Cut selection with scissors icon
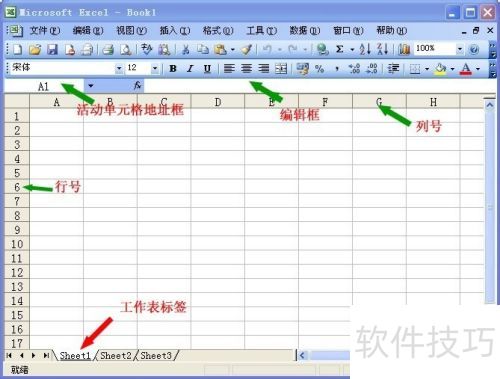 click(x=186, y=50)
